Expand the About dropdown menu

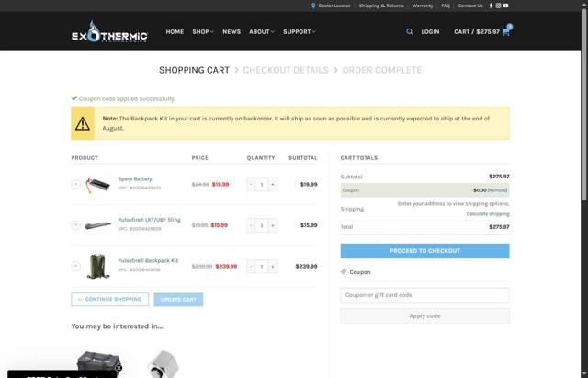click(262, 32)
